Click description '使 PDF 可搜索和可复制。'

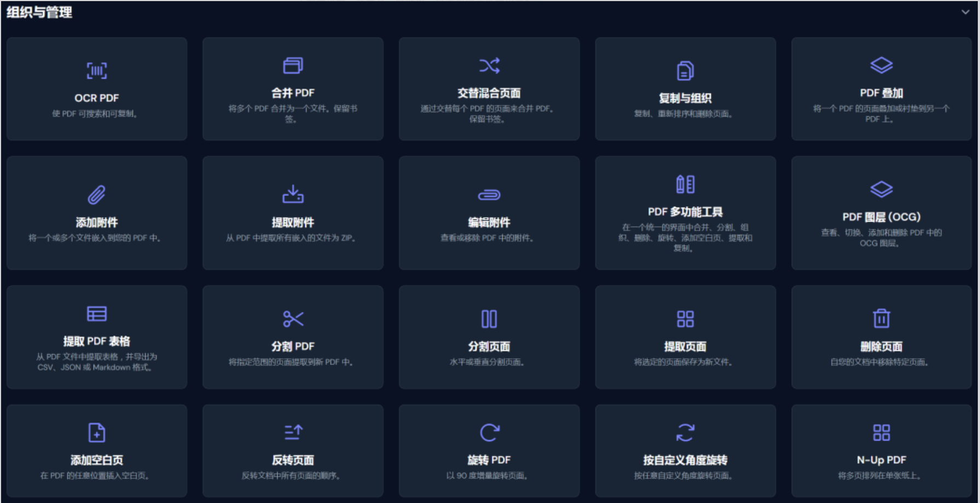(x=95, y=114)
